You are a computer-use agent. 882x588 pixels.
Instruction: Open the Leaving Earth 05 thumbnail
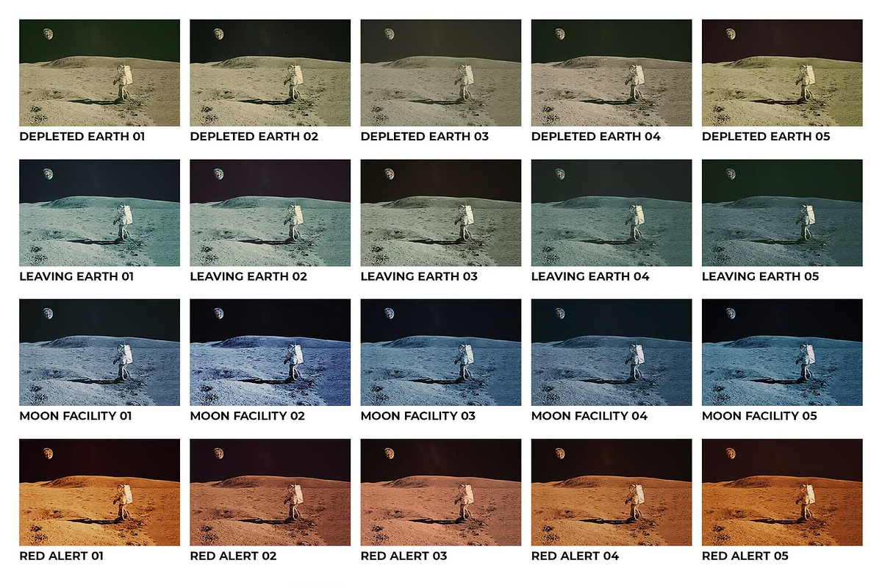[782, 212]
